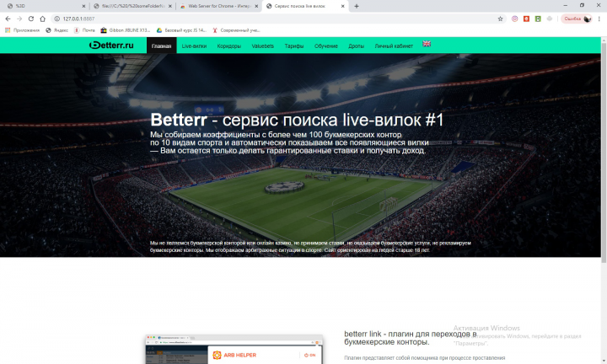607x364 pixels.
Task: Open the Дропы menu item
Action: point(356,45)
